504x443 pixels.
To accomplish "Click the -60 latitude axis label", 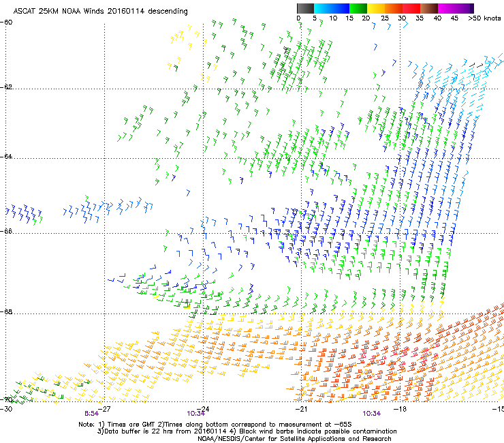I will tap(6, 22).
